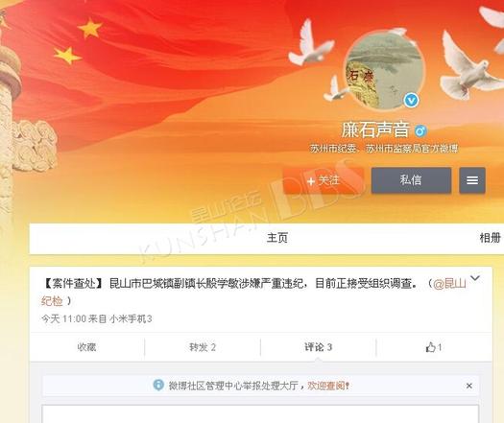This screenshot has width=504, height=423.
Task: Click the thumbs-up like icon
Action: click(430, 347)
